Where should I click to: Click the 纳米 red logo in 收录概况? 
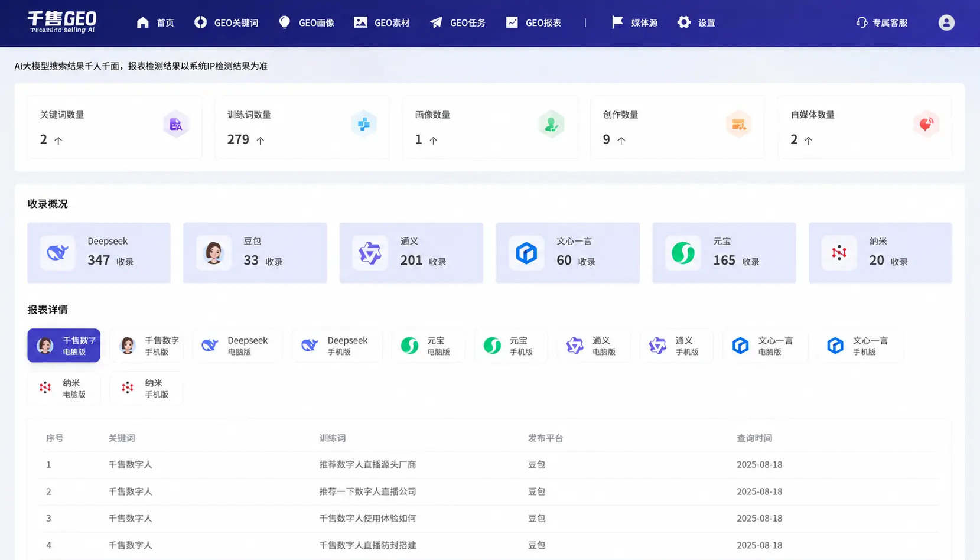coord(839,253)
